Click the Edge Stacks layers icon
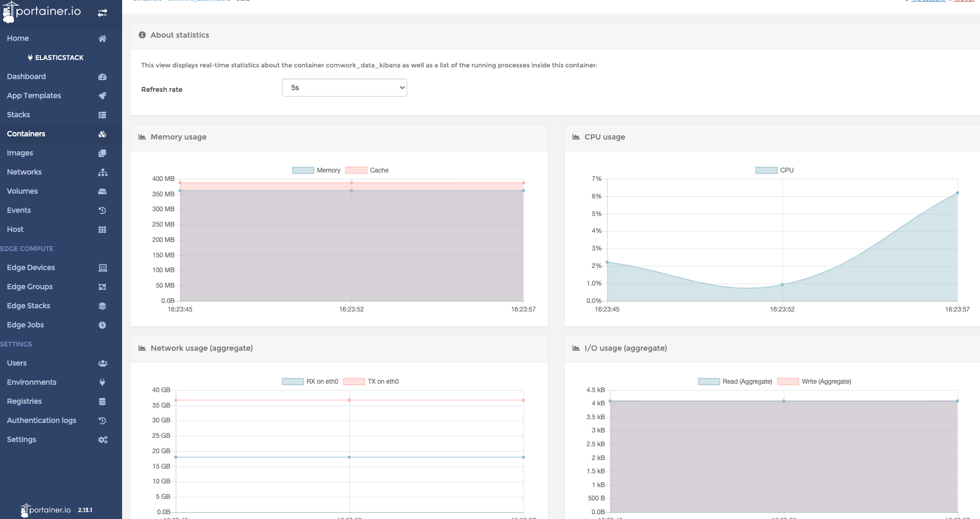This screenshot has width=980, height=519. pyautogui.click(x=102, y=306)
